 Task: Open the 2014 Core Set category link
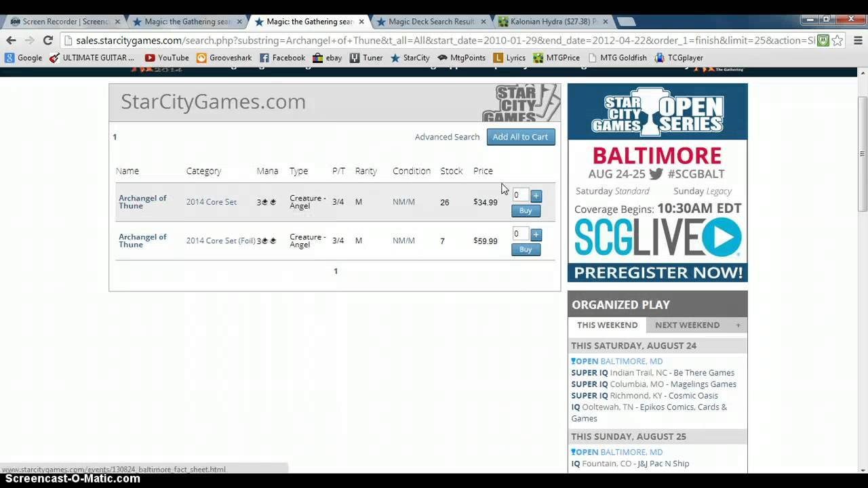coord(212,202)
